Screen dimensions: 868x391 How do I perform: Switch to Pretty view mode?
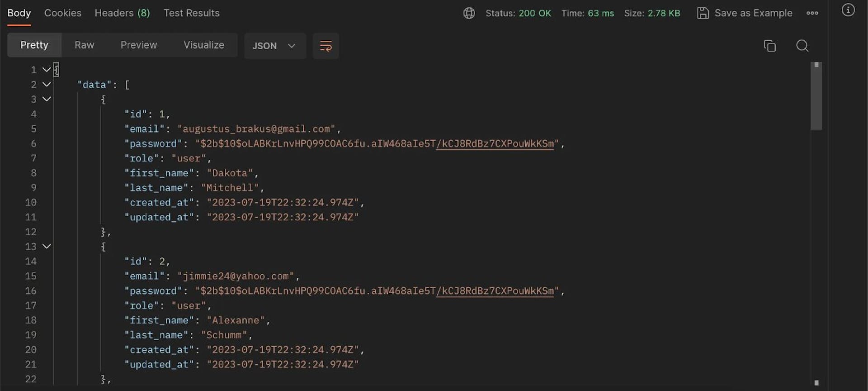[34, 45]
